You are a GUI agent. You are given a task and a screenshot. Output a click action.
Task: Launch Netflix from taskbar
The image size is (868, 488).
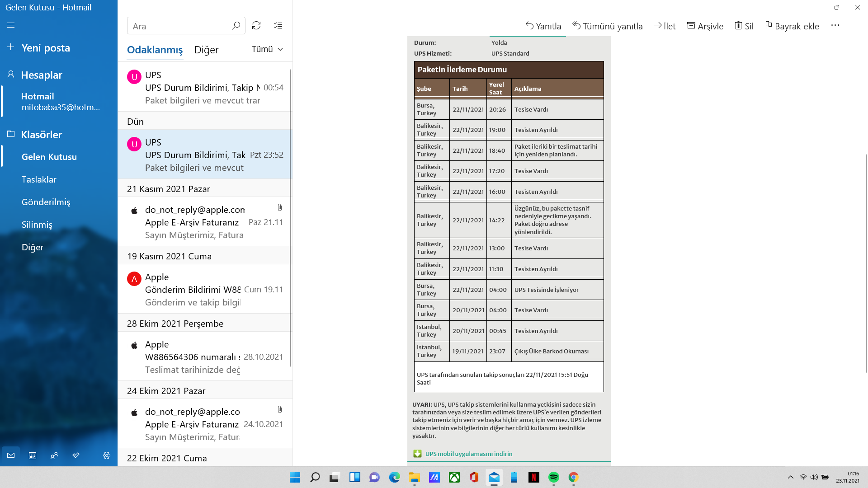click(534, 477)
